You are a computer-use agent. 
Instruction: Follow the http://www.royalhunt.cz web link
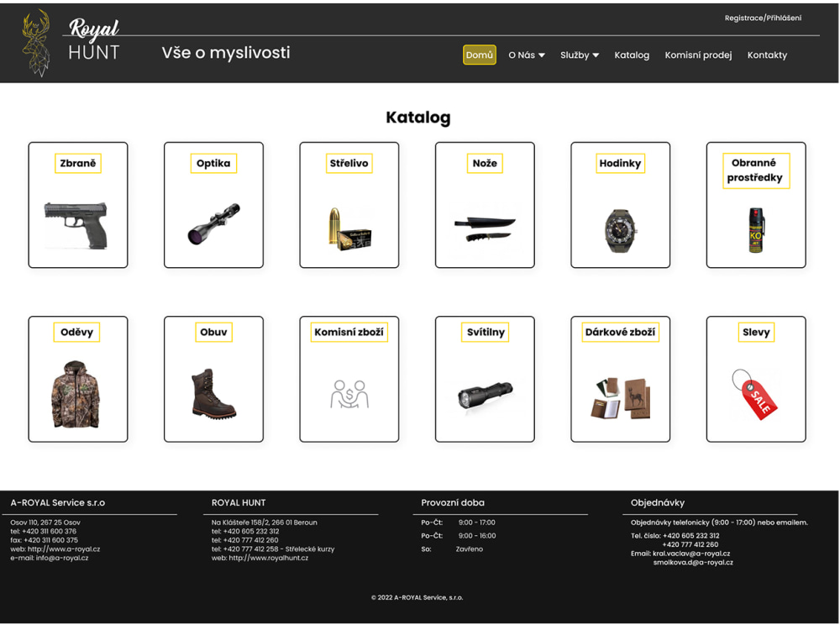(x=269, y=559)
